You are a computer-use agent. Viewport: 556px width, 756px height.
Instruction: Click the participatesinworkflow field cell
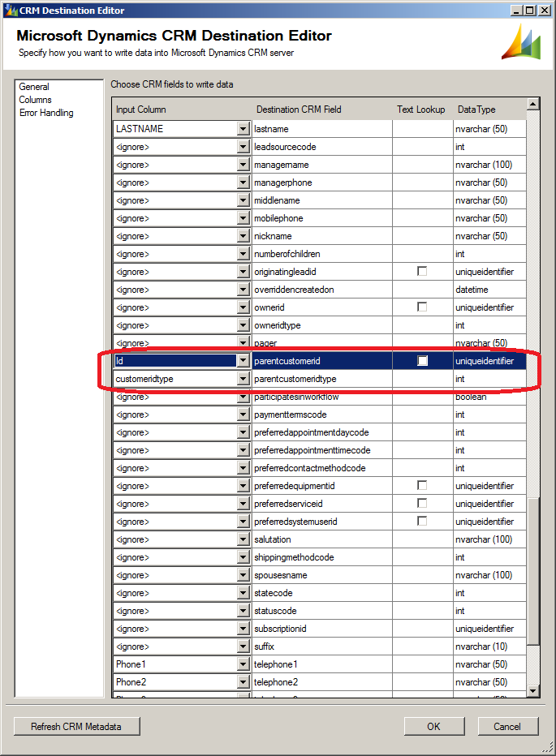(x=322, y=397)
